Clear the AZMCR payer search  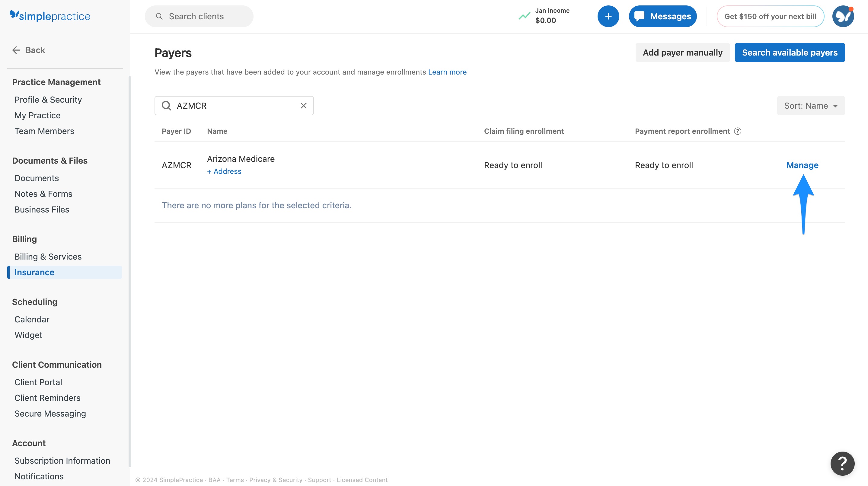(303, 105)
